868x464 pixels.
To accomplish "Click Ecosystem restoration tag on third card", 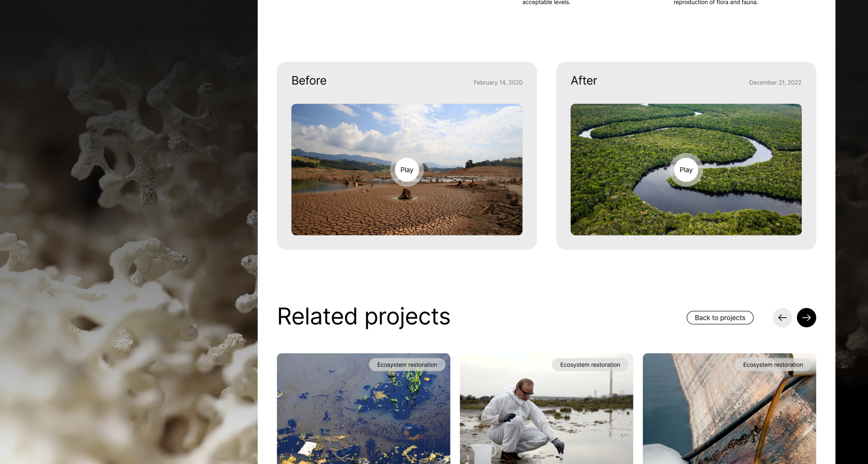I will click(773, 365).
